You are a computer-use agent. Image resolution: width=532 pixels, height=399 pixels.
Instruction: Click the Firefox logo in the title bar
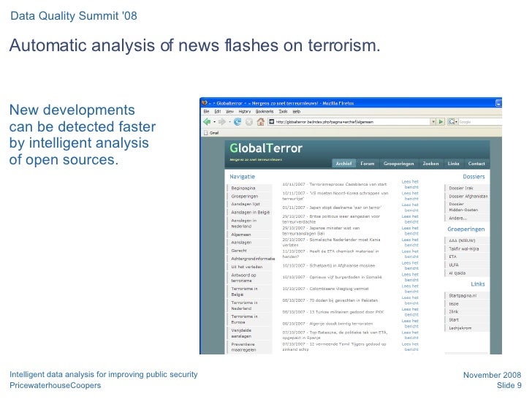[x=205, y=103]
